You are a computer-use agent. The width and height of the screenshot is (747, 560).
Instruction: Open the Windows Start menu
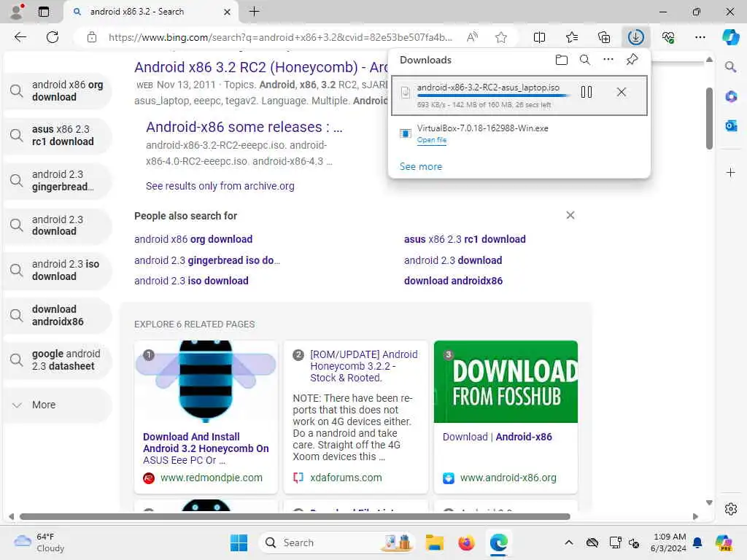pos(239,542)
